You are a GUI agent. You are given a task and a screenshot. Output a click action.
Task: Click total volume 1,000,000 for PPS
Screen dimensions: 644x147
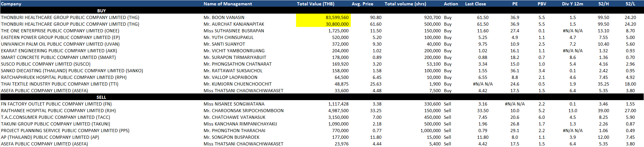pyautogui.click(x=431, y=131)
